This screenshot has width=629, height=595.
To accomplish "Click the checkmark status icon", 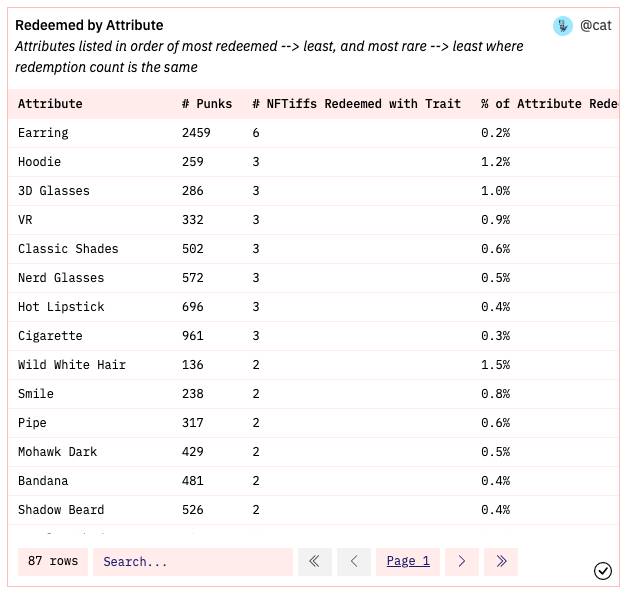I will point(603,570).
